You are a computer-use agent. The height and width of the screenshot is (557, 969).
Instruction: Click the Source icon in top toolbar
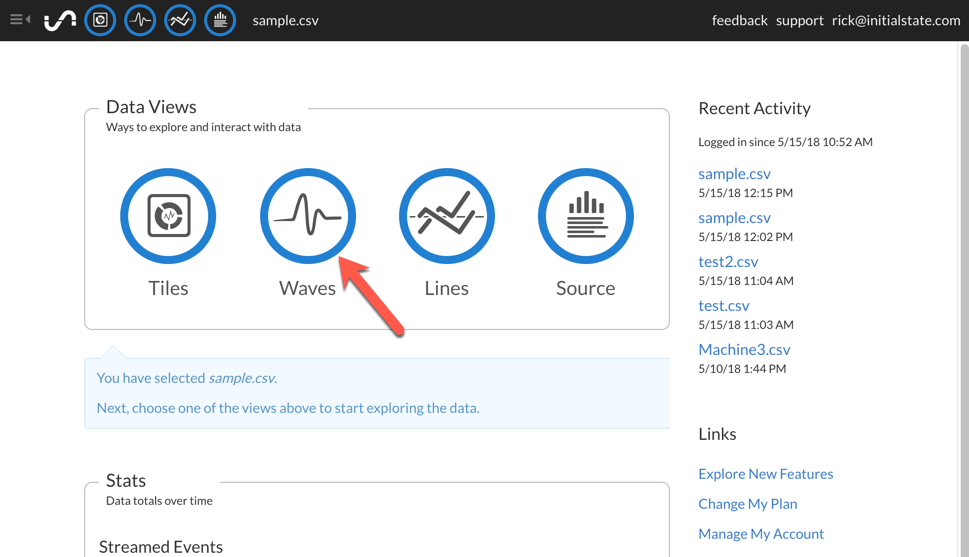[220, 20]
